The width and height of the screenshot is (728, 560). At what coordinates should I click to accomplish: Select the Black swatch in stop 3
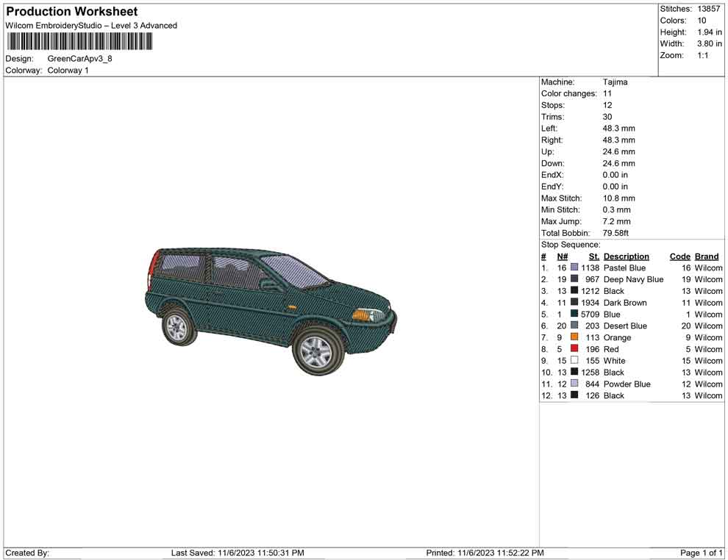pyautogui.click(x=574, y=291)
